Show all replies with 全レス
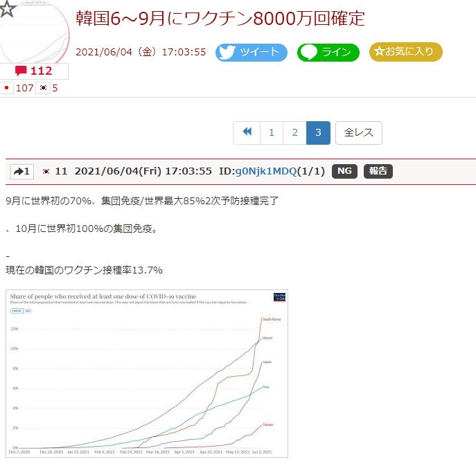The width and height of the screenshot is (476, 473). click(358, 133)
